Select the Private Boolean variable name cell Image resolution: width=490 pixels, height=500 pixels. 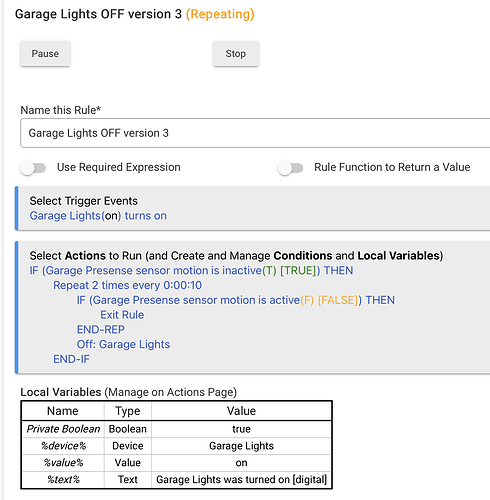point(63,429)
